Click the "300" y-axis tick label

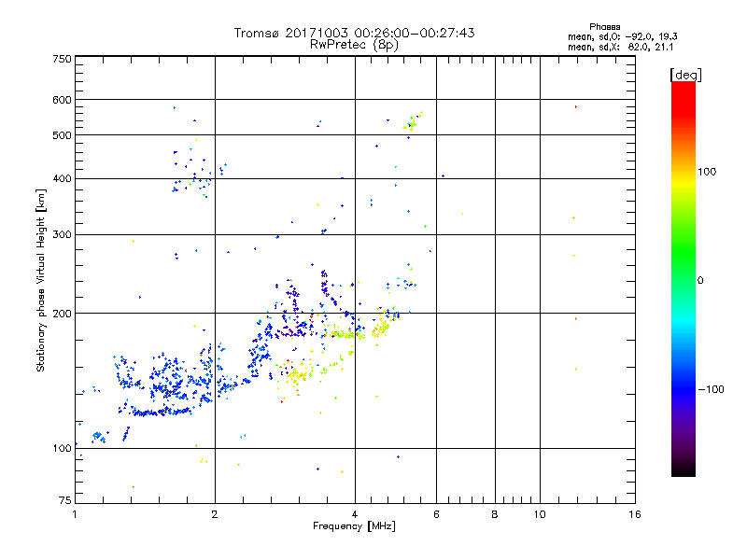62,235
